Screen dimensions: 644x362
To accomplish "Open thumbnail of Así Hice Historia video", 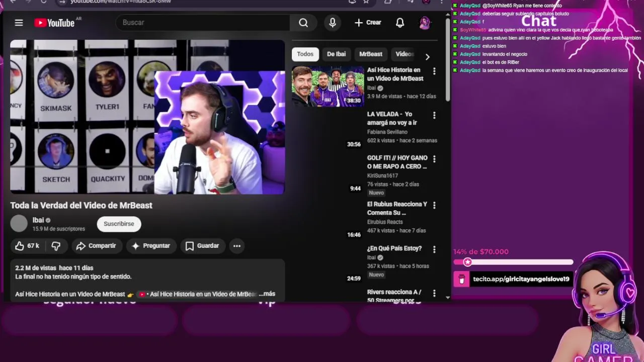I will coord(328,86).
